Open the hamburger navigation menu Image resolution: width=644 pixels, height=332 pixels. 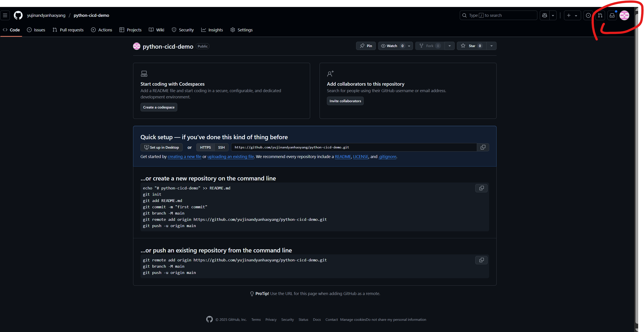5,15
